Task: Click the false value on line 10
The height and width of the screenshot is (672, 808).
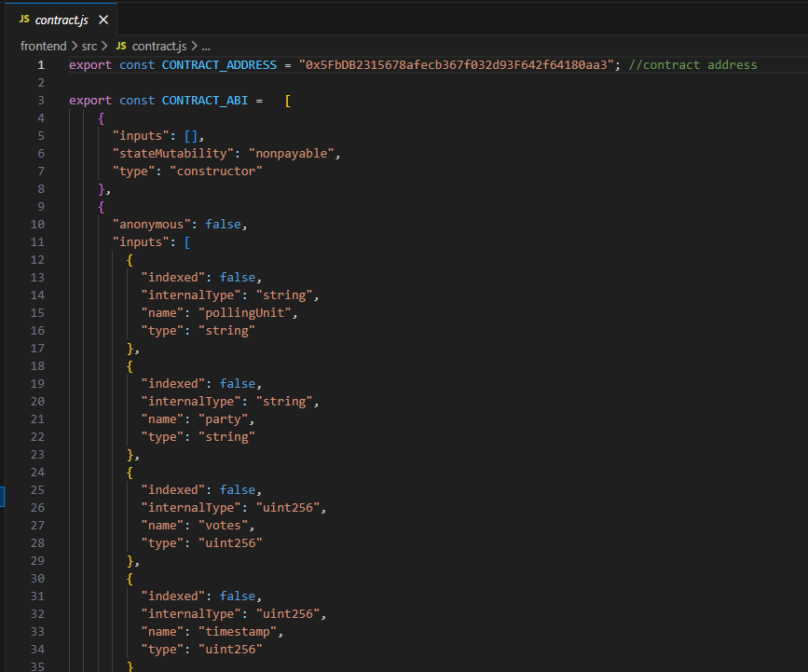Action: [x=223, y=225]
